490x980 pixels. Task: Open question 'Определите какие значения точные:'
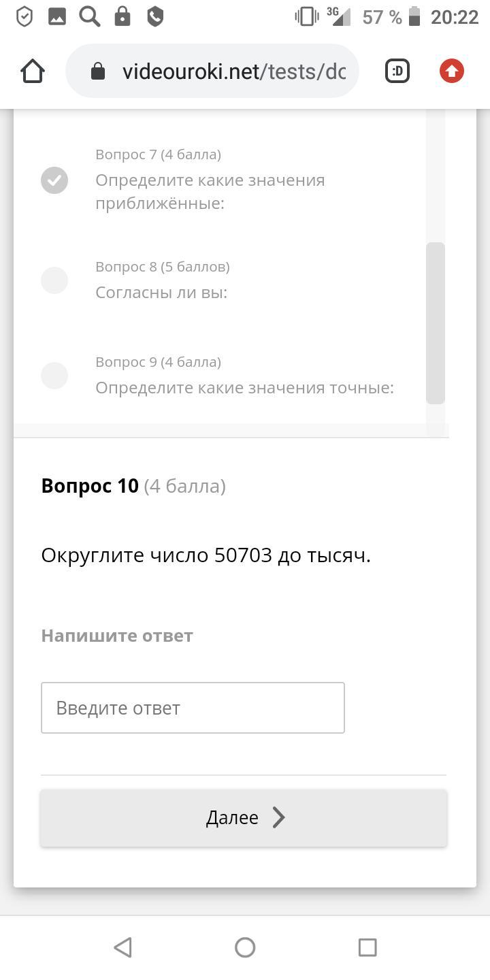coord(244,388)
